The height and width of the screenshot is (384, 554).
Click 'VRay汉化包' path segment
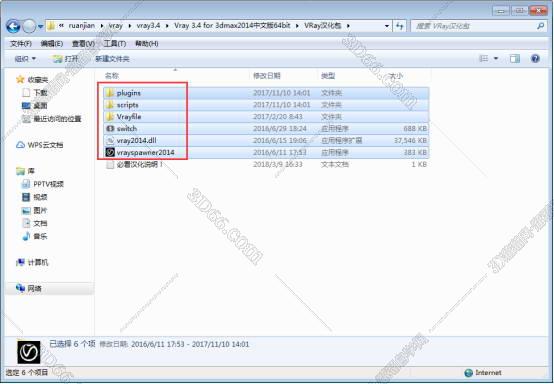[322, 26]
